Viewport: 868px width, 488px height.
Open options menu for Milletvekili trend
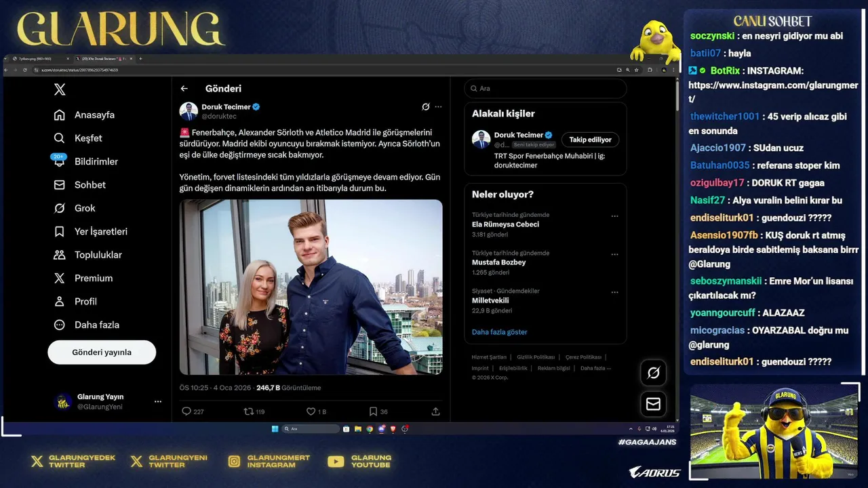[x=614, y=292]
